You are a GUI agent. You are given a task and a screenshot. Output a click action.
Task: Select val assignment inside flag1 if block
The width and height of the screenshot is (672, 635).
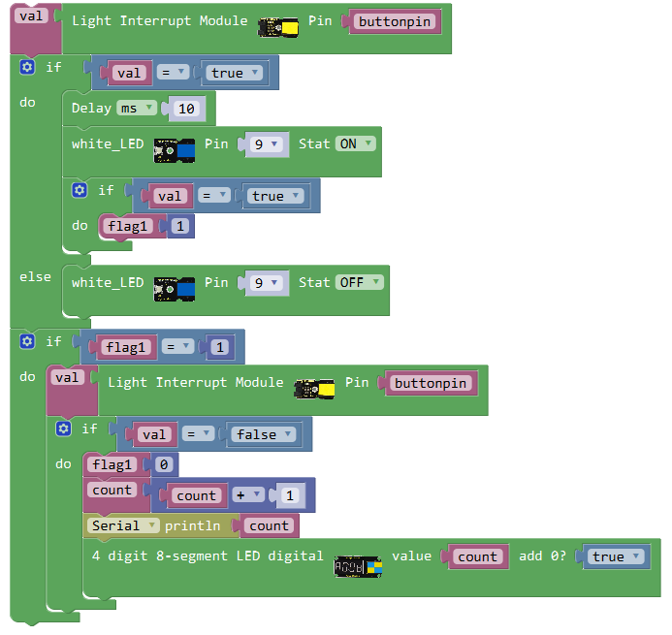(67, 377)
